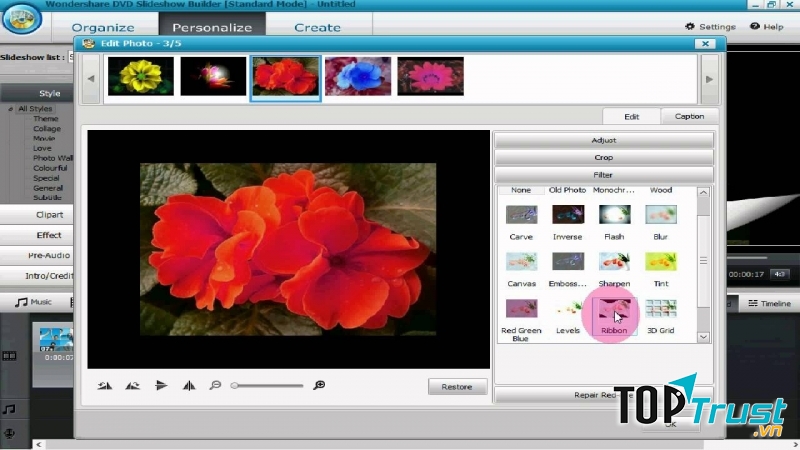Click the Settings gear icon
Image resolution: width=800 pixels, height=450 pixels.
coord(690,27)
